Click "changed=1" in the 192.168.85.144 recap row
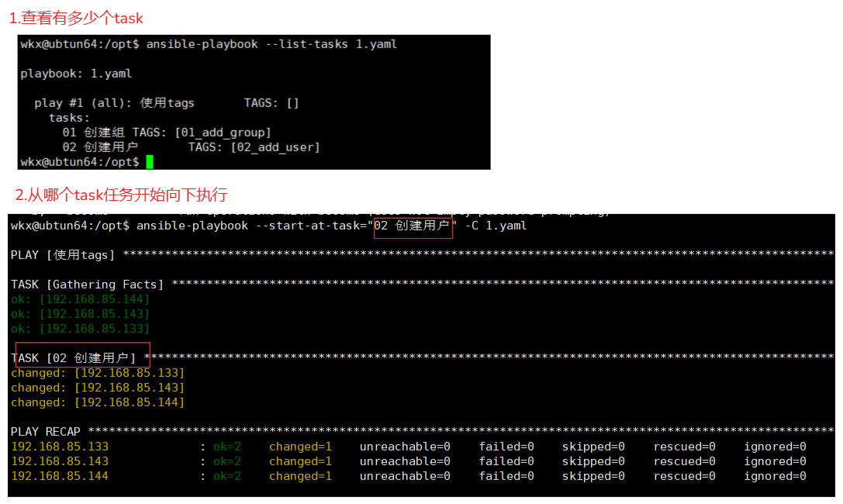The height and width of the screenshot is (504, 843). click(301, 476)
